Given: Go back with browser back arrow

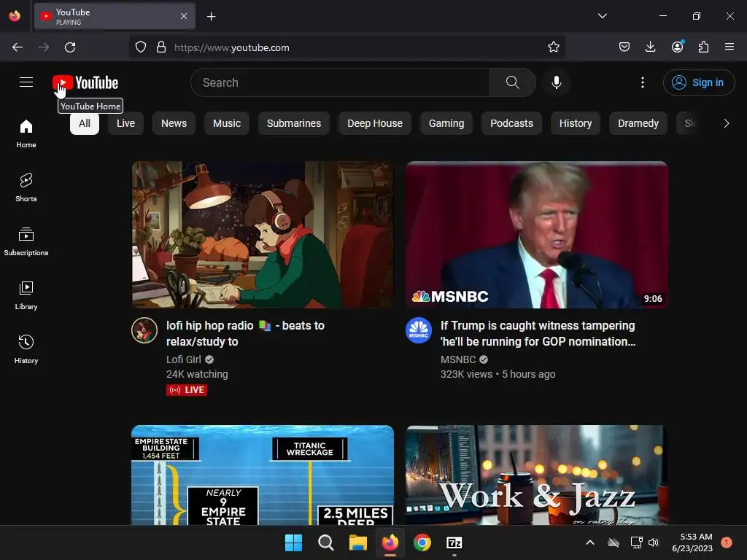Looking at the screenshot, I should [18, 47].
